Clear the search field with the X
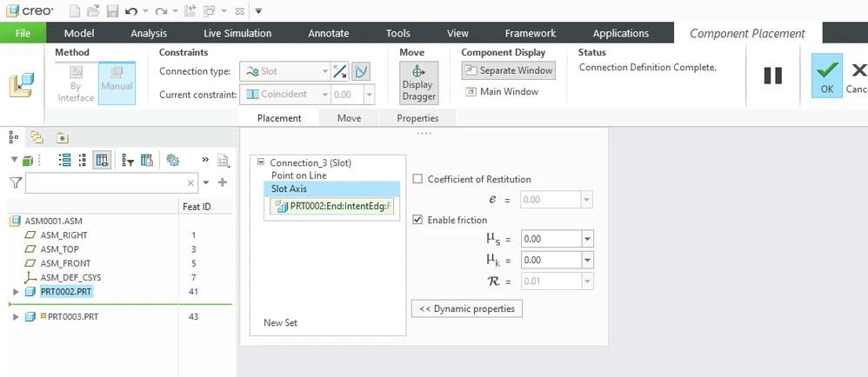Image resolution: width=868 pixels, height=377 pixels. click(x=190, y=183)
